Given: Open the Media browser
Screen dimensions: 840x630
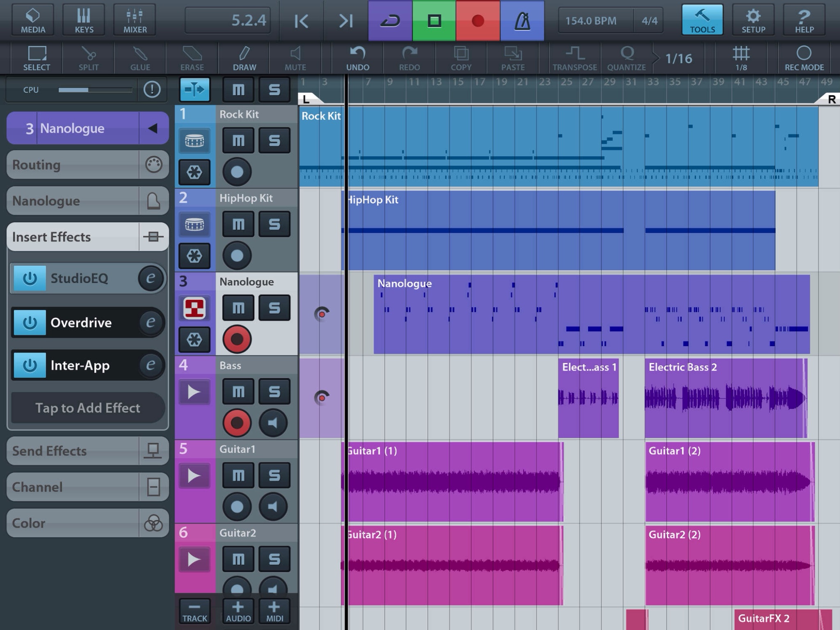Looking at the screenshot, I should (32, 19).
